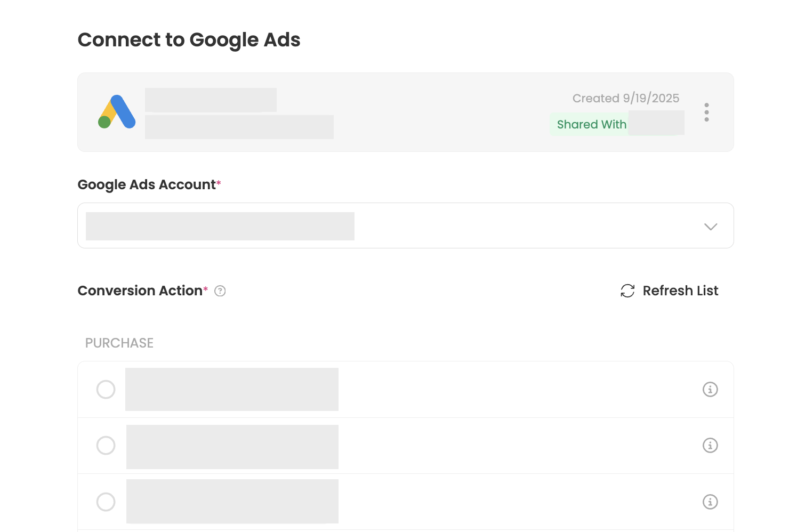
Task: Click the second conversion action row name
Action: (x=232, y=447)
